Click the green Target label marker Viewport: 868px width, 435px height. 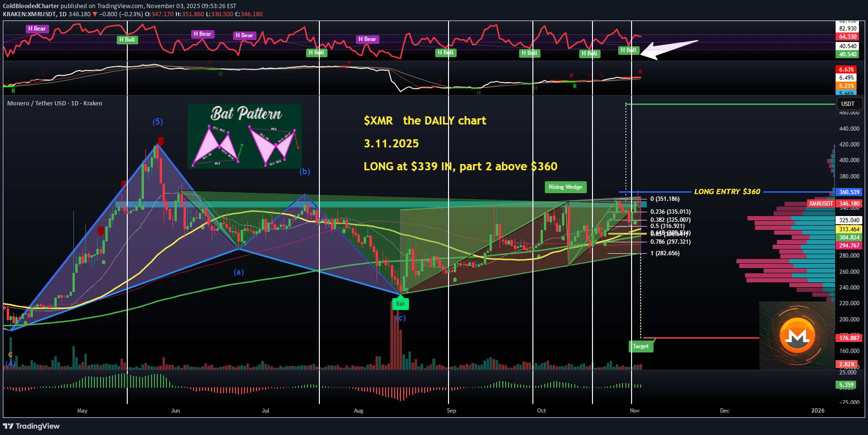[641, 346]
